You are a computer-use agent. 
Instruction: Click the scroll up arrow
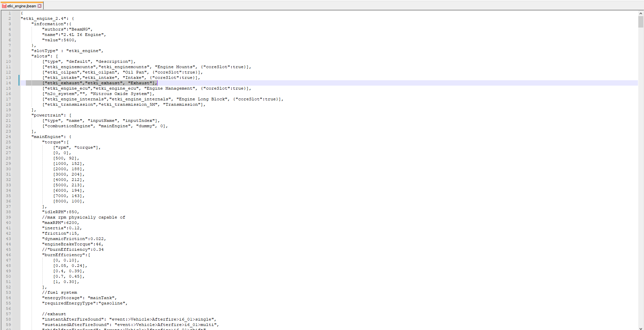pyautogui.click(x=641, y=13)
